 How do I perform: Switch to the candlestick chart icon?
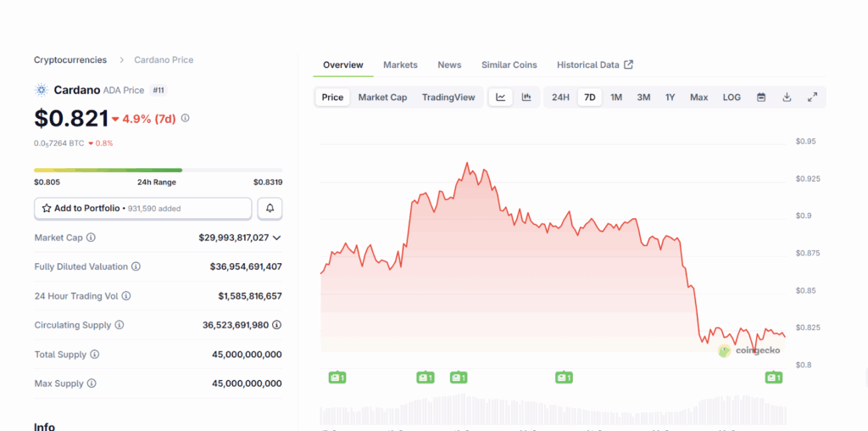[526, 98]
